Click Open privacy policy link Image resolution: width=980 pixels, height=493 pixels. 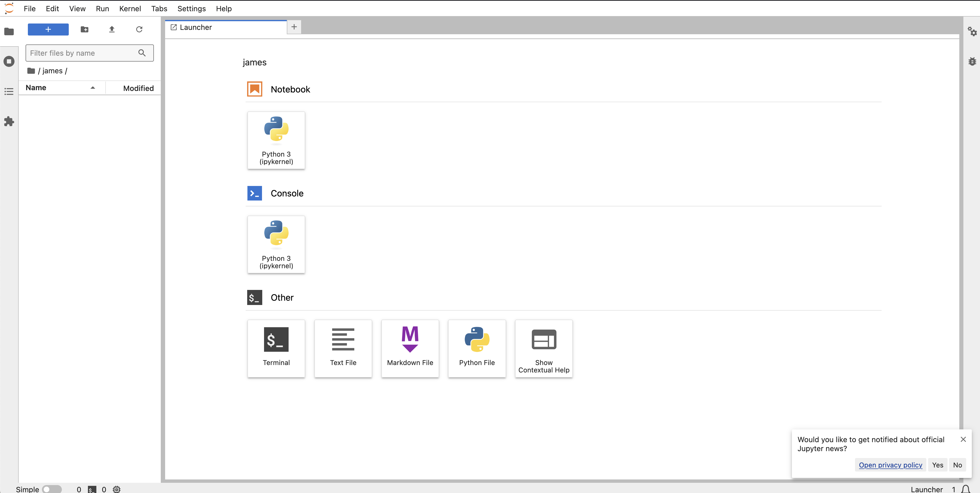point(890,465)
